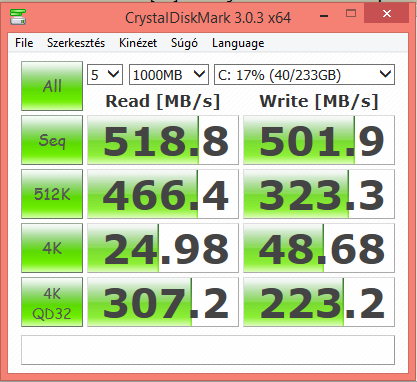The image size is (417, 382).
Task: Expand the test count dropdown showing 5
Action: (105, 75)
